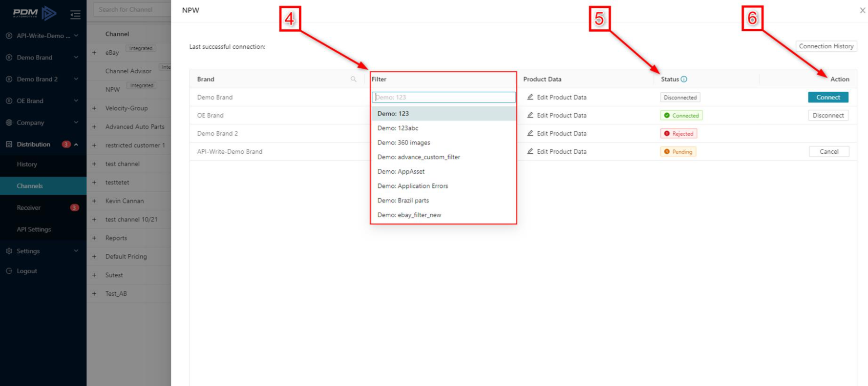Click the plus icon next to eBay channel
This screenshot has height=386, width=868.
(x=94, y=53)
